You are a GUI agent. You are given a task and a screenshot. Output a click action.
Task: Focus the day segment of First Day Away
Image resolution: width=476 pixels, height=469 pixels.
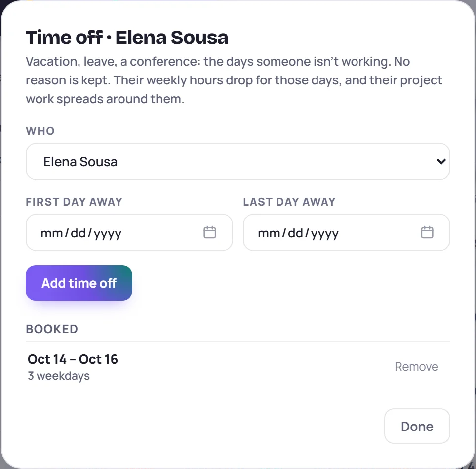click(78, 233)
